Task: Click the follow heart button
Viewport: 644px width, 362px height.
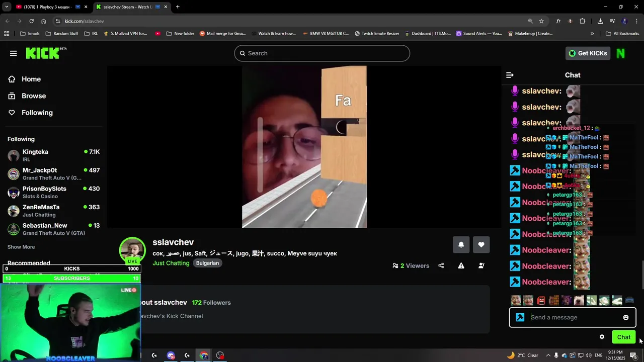Action: [x=481, y=245]
